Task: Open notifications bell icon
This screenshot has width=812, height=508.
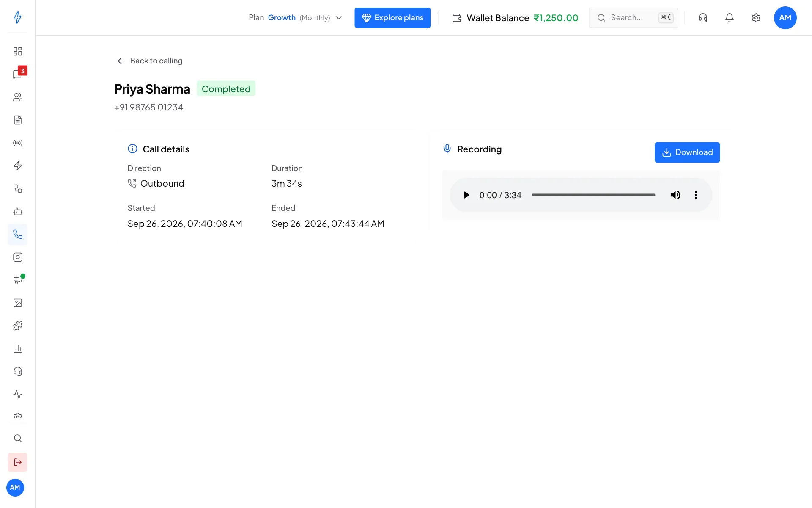Action: coord(730,18)
